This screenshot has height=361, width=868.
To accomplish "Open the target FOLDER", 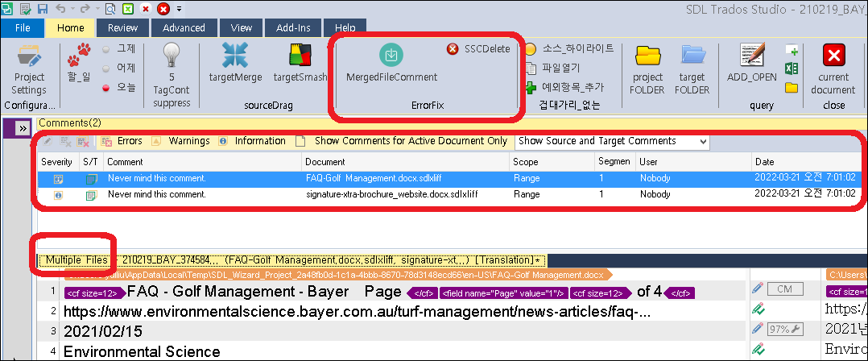I will coord(692,70).
